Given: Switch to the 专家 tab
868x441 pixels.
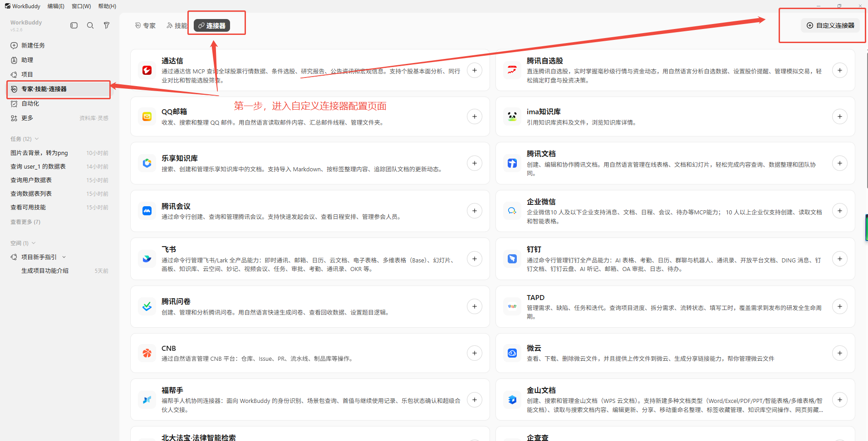Looking at the screenshot, I should [145, 25].
